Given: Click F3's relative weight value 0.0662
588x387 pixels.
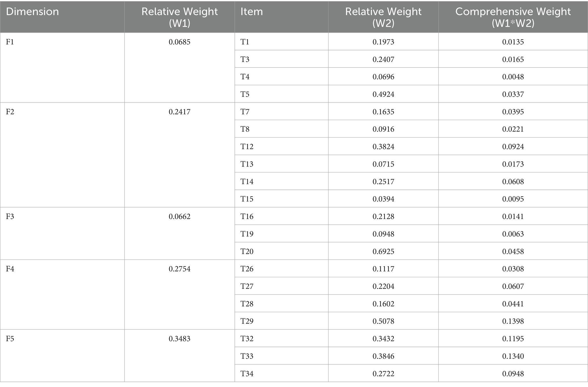Looking at the screenshot, I should pos(179,217).
